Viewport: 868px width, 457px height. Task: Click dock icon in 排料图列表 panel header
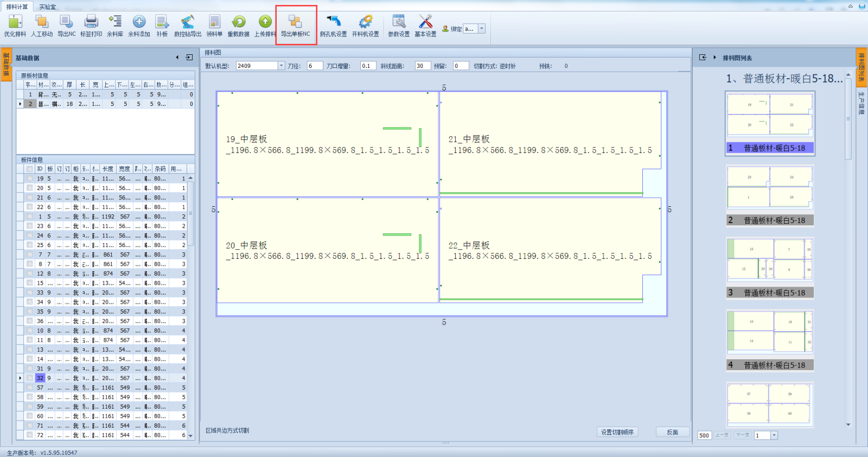click(x=703, y=57)
